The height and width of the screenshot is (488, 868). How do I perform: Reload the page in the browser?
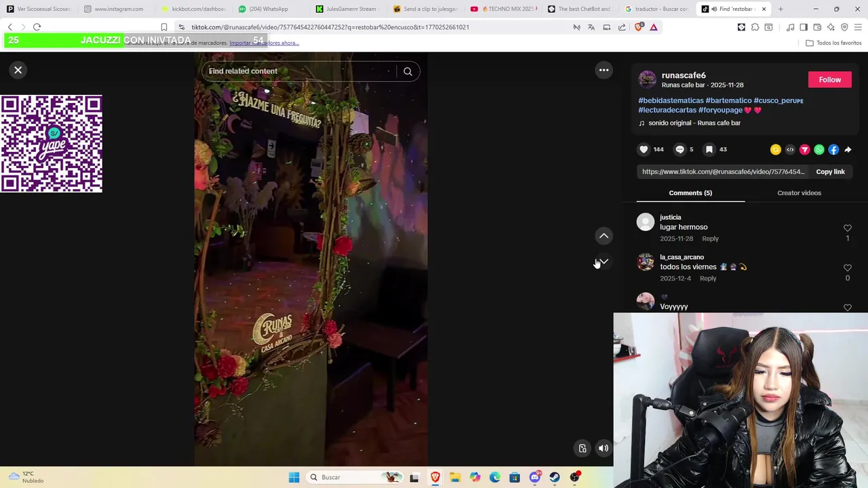(x=37, y=27)
